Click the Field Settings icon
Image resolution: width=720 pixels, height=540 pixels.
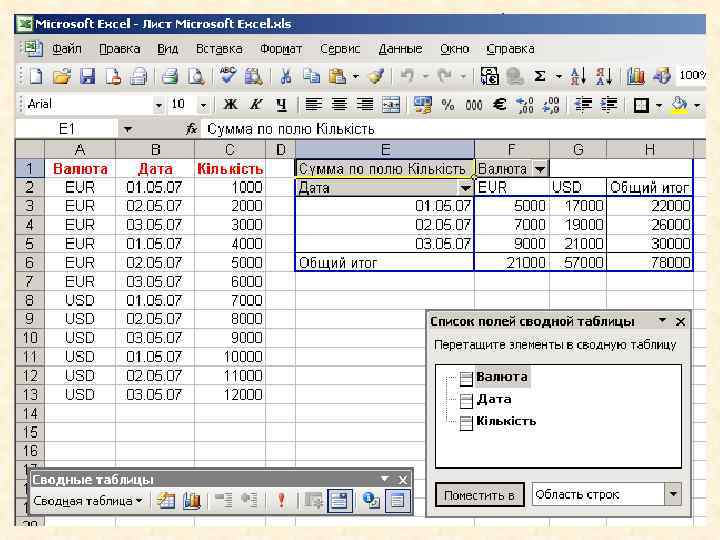pyautogui.click(x=371, y=501)
